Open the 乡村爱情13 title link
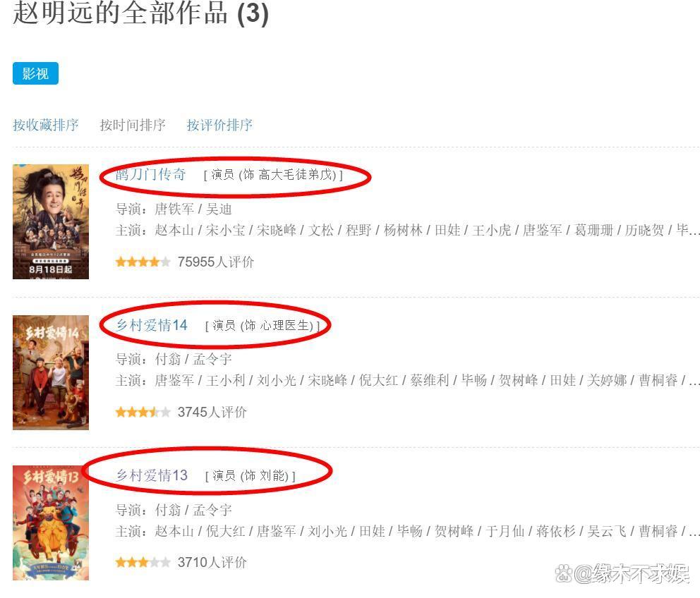 point(152,476)
